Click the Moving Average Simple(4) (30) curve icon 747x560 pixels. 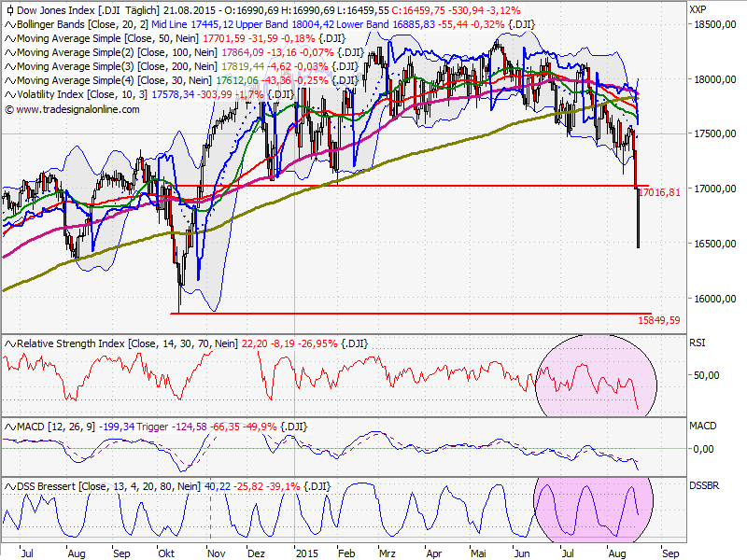click(9, 81)
